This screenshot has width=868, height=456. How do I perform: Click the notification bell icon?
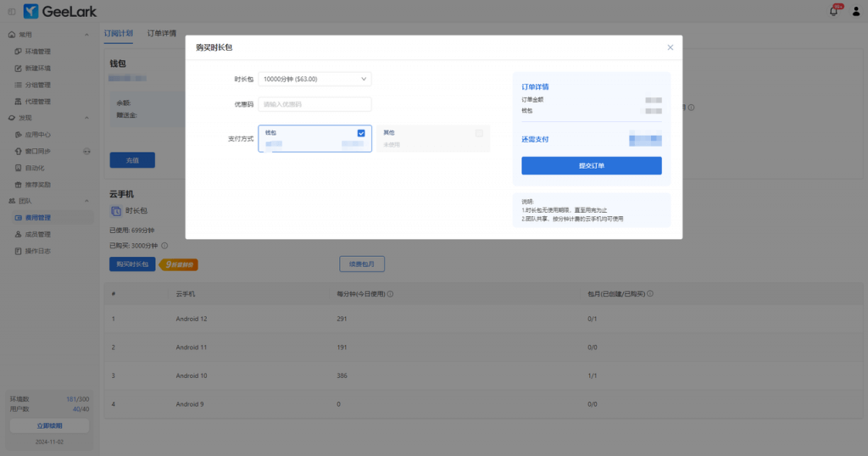click(x=833, y=11)
